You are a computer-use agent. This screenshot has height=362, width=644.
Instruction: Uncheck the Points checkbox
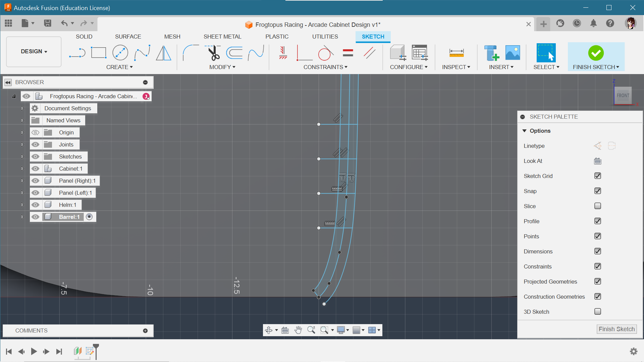click(598, 236)
